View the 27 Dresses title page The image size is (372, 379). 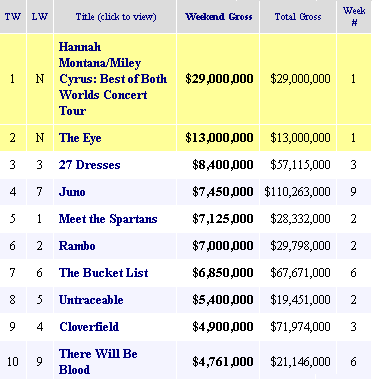pyautogui.click(x=89, y=165)
